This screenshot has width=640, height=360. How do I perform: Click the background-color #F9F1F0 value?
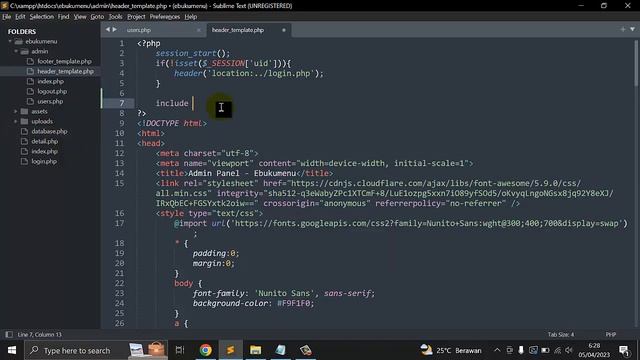tap(293, 303)
